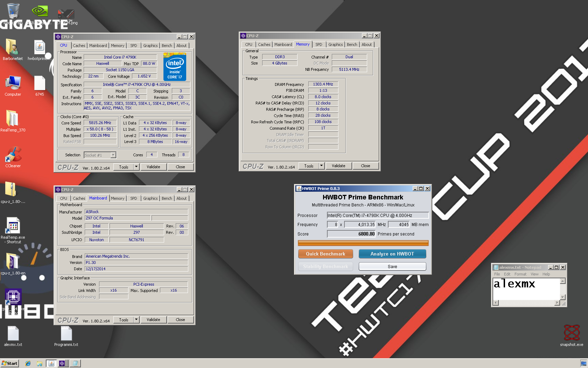
Task: Open the About tab in Mainboard CPU-Z window
Action: [x=182, y=198]
